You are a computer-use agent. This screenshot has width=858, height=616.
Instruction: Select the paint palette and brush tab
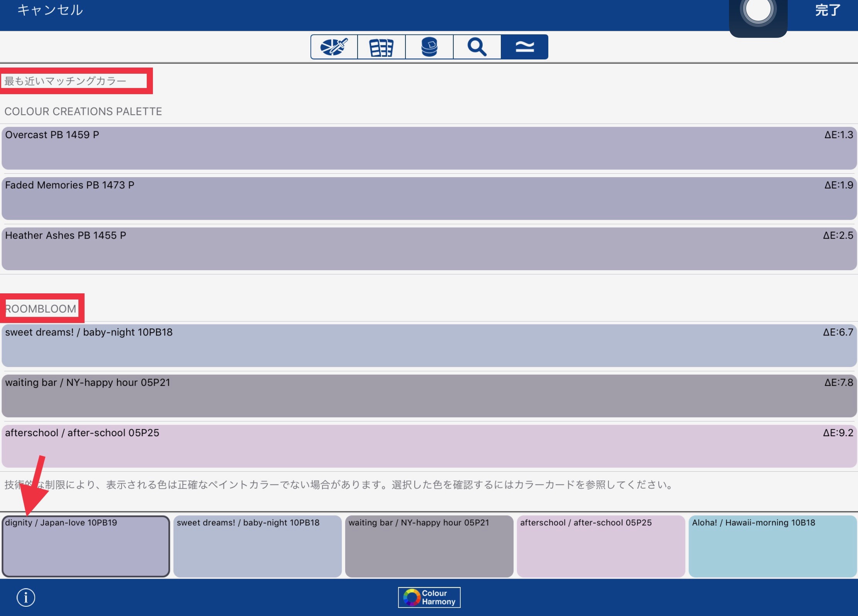coord(334,47)
